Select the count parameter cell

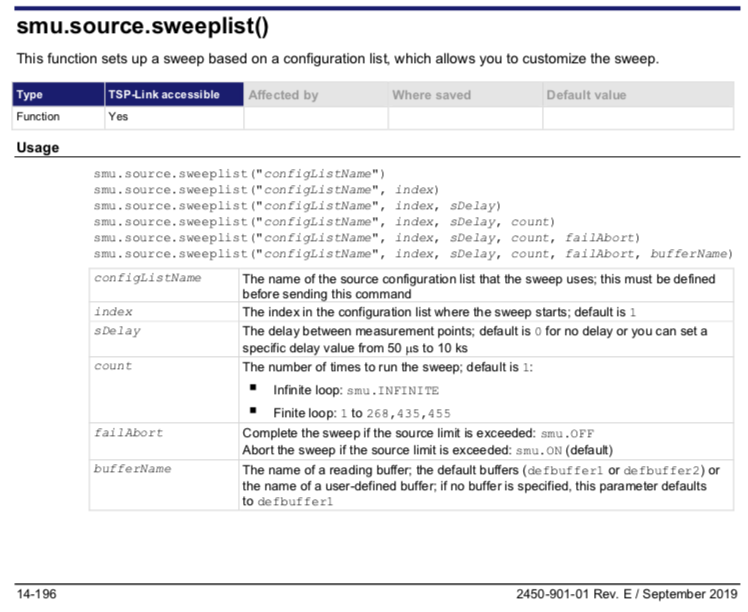[x=164, y=390]
